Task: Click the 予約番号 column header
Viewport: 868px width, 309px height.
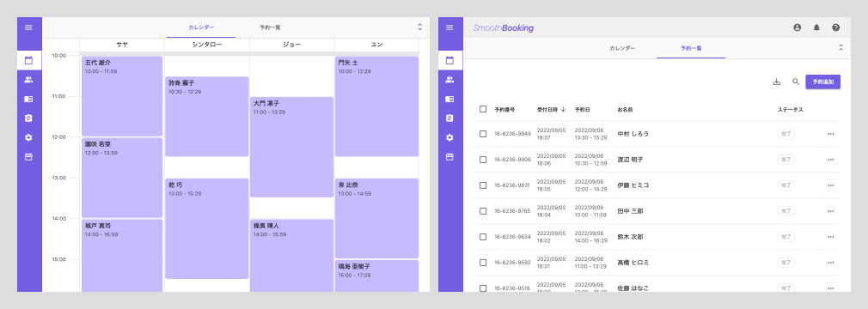Action: (504, 110)
